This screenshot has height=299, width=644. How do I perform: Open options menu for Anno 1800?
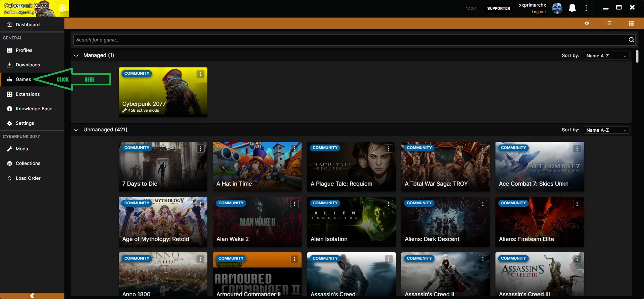click(x=200, y=259)
